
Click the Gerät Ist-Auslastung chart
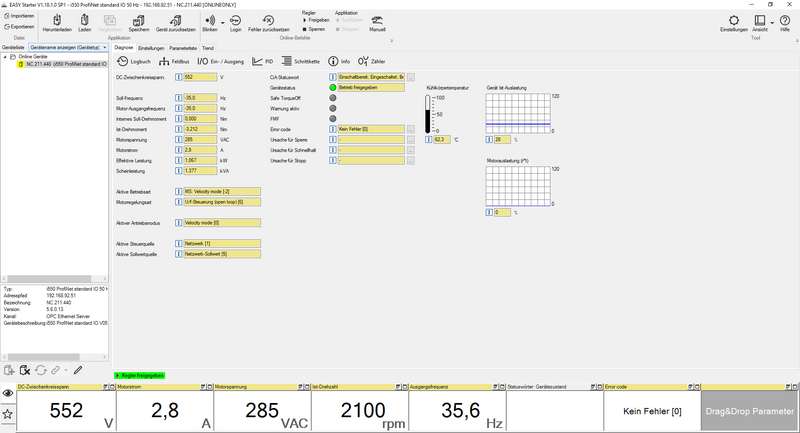[518, 113]
